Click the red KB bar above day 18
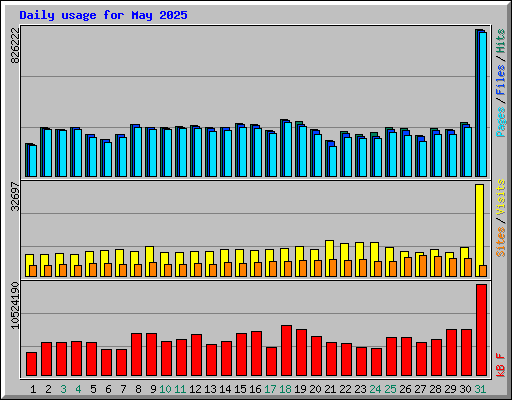Screen dimensions: 512x400 coord(286,351)
